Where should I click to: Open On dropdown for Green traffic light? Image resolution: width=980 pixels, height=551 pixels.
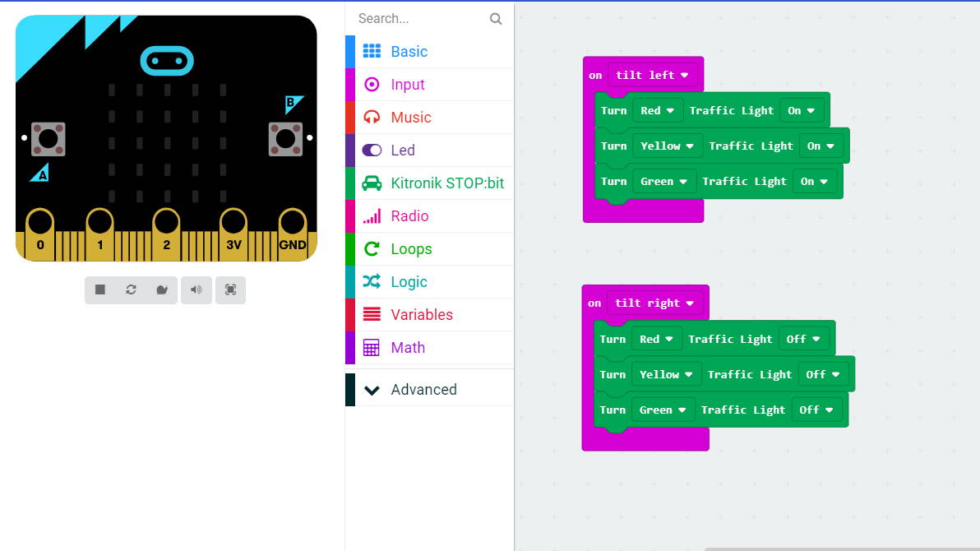pyautogui.click(x=815, y=182)
